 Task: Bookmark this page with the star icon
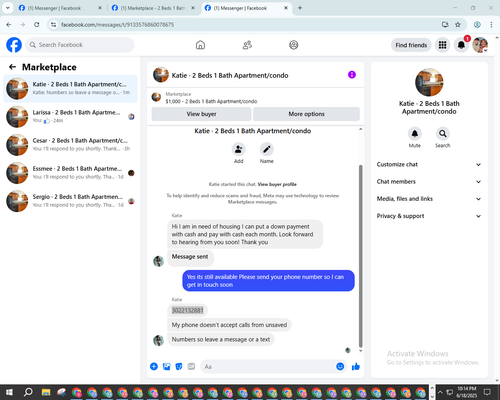click(x=458, y=25)
